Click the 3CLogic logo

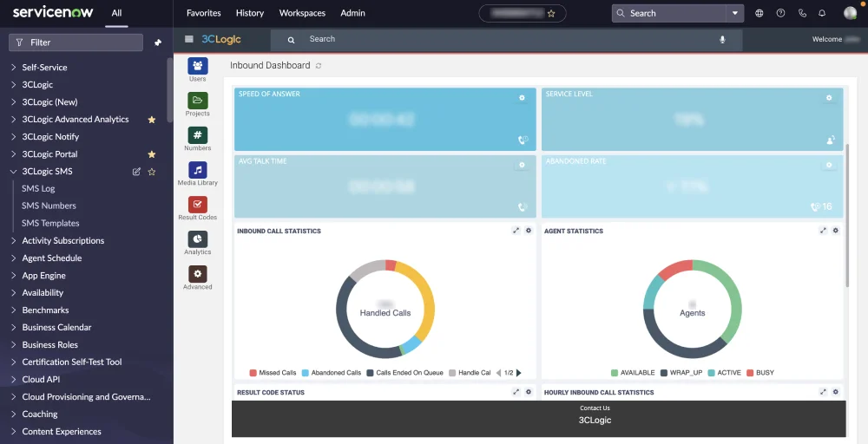pos(220,39)
